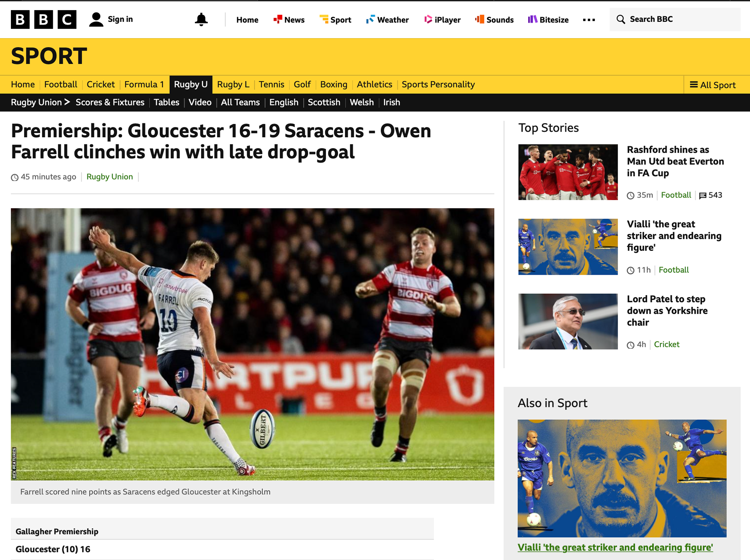The image size is (750, 560).
Task: Open the Tables submenu item
Action: click(x=166, y=102)
